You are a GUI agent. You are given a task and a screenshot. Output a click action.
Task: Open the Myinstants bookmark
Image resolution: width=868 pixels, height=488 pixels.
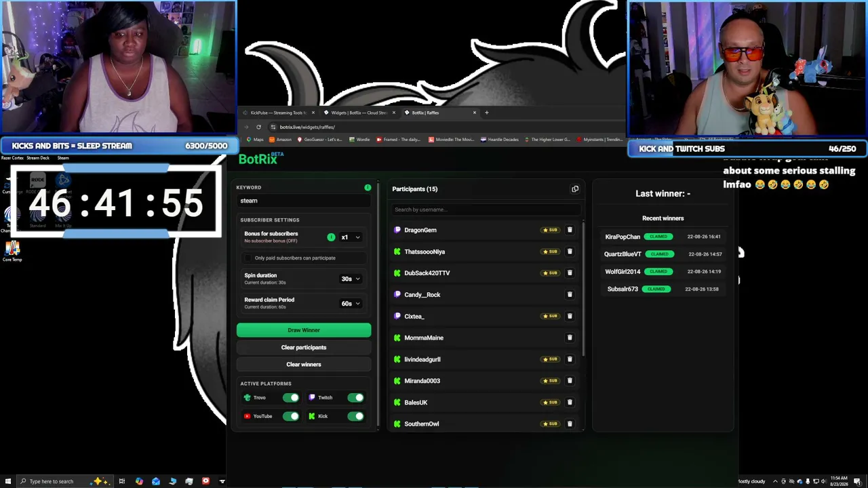[x=599, y=140]
